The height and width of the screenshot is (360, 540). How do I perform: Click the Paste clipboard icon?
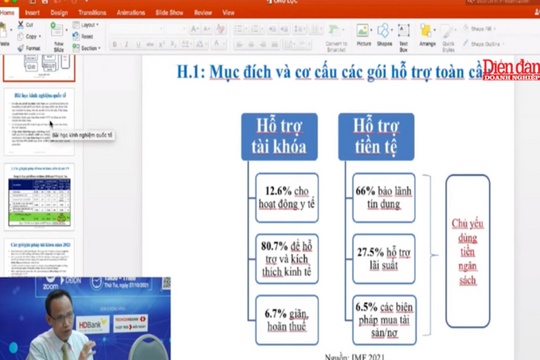(x=3, y=31)
